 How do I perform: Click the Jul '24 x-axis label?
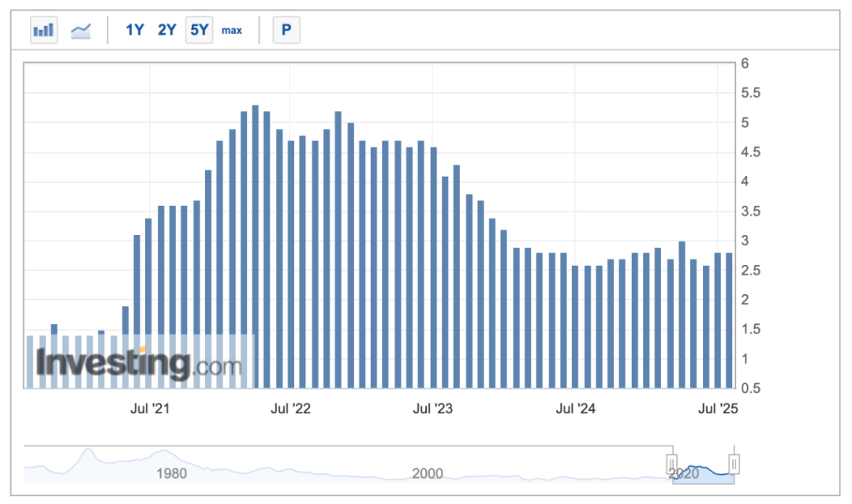pos(576,409)
